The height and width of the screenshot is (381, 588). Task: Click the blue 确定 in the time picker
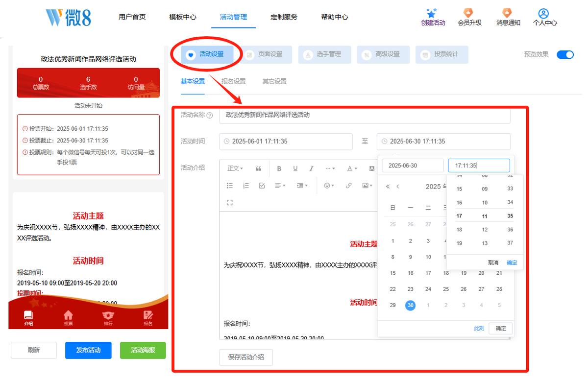coord(512,262)
